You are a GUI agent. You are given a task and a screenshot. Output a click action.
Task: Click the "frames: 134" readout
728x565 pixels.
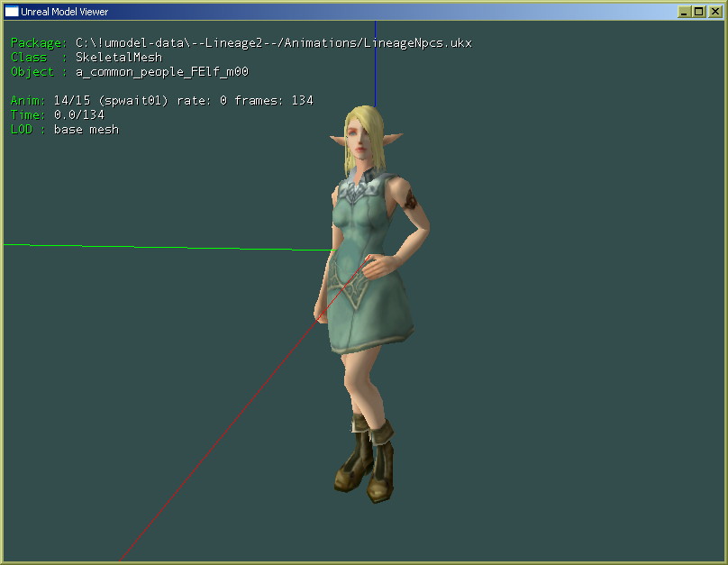[274, 101]
